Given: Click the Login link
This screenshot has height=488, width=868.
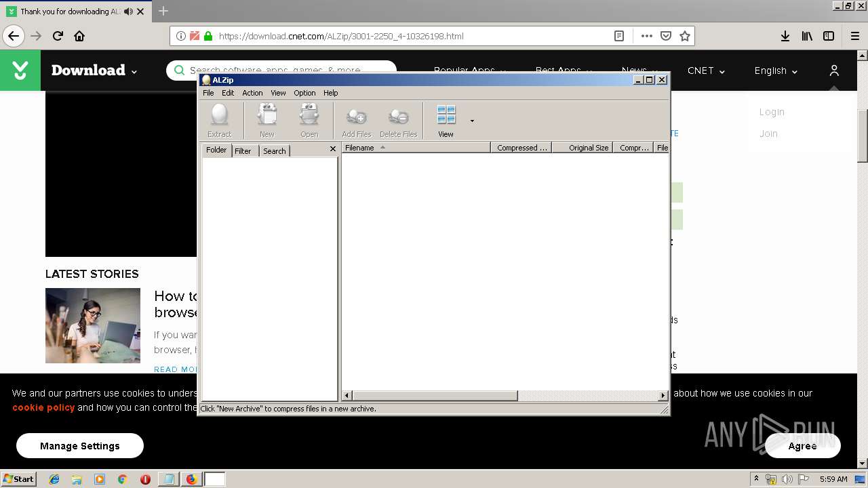Looking at the screenshot, I should (772, 112).
